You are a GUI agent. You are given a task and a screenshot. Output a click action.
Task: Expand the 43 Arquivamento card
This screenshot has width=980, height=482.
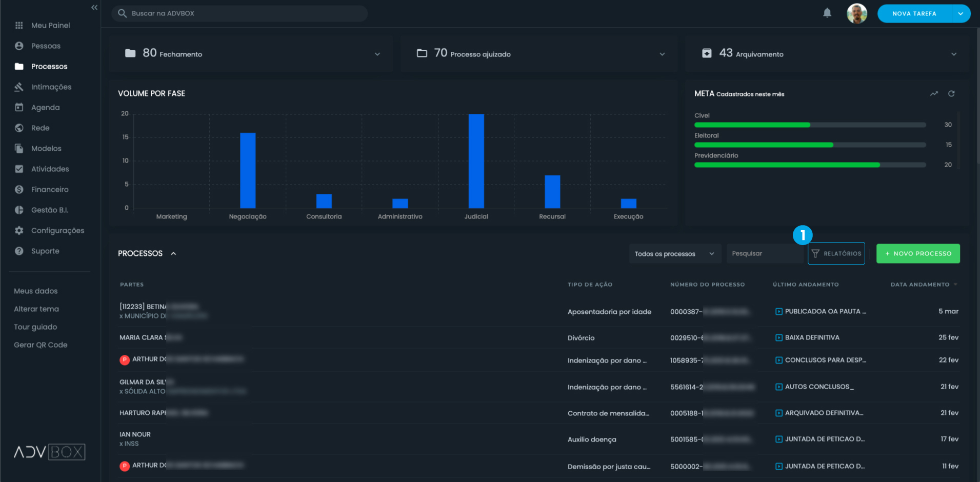(954, 53)
